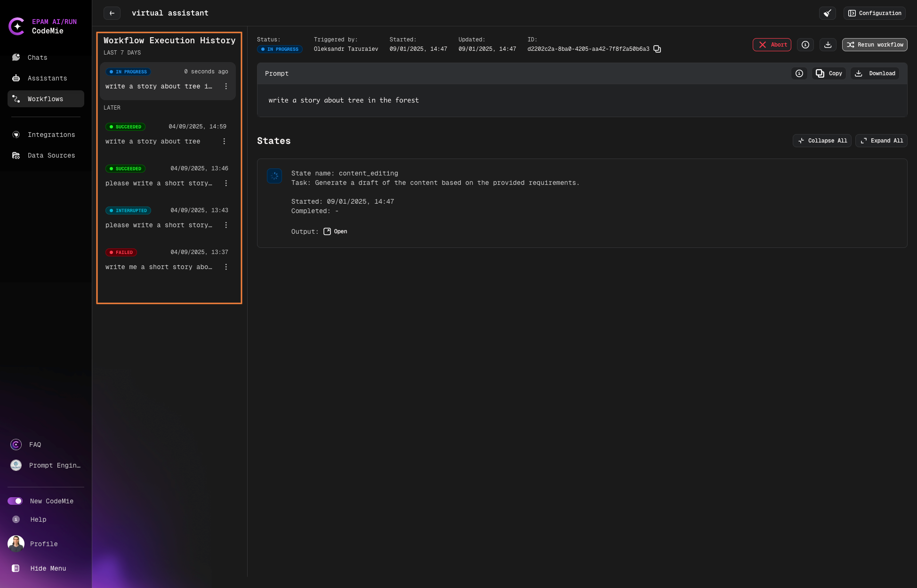Open the content_editing state output
This screenshot has width=917, height=588.
tap(335, 231)
